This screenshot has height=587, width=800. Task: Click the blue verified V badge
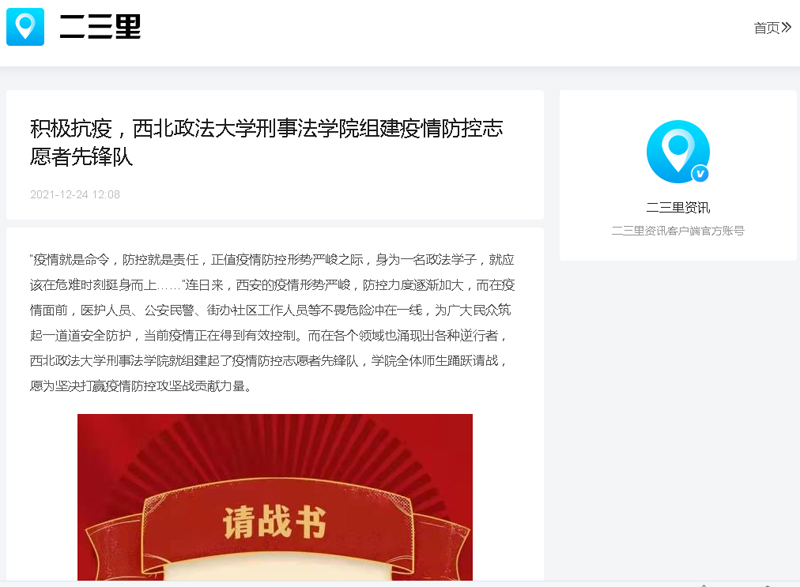pyautogui.click(x=700, y=174)
